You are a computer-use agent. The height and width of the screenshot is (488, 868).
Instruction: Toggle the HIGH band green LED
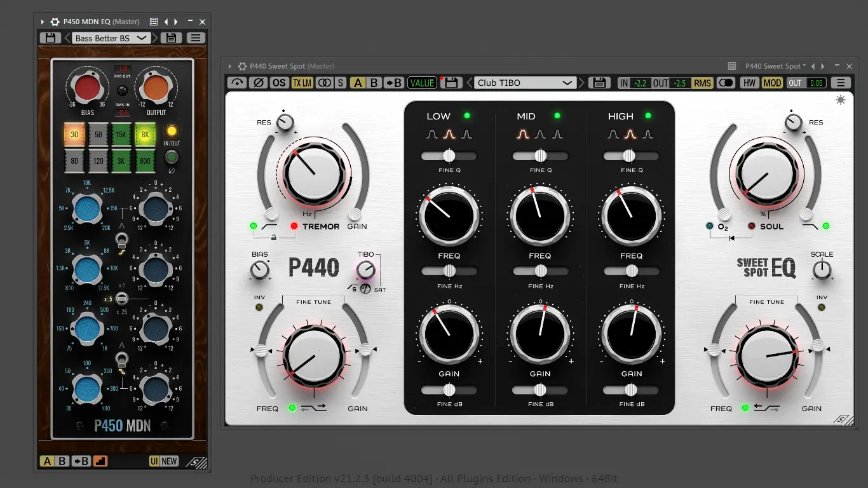coord(648,116)
